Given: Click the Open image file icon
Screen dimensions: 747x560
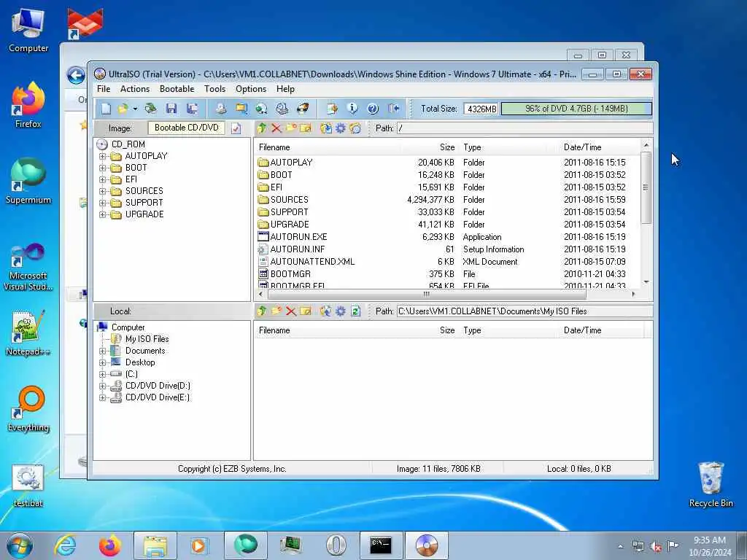Looking at the screenshot, I should [x=123, y=109].
